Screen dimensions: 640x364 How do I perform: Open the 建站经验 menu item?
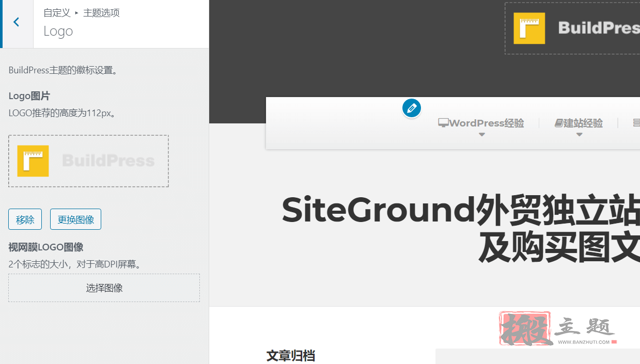click(579, 123)
